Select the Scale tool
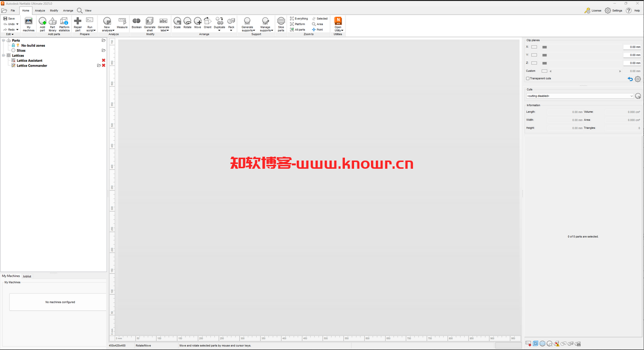 click(x=177, y=23)
